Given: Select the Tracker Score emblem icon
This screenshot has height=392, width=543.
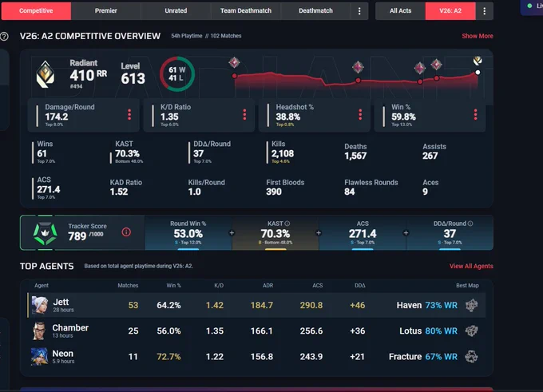Looking at the screenshot, I should coord(45,232).
